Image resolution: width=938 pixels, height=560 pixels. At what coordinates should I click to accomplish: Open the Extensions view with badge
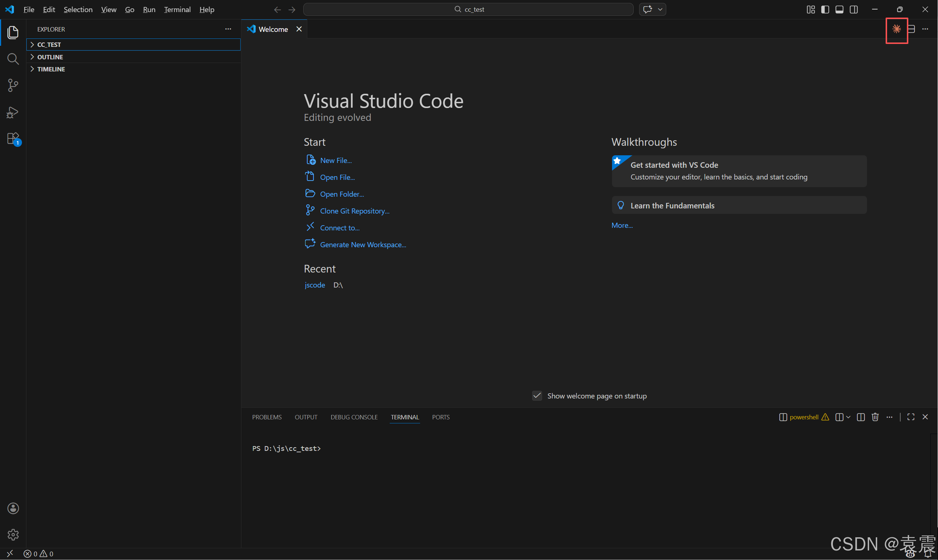click(13, 138)
